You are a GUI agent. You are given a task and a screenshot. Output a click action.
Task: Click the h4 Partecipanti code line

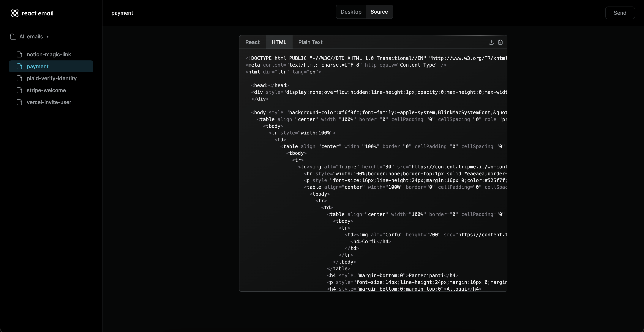pos(392,275)
